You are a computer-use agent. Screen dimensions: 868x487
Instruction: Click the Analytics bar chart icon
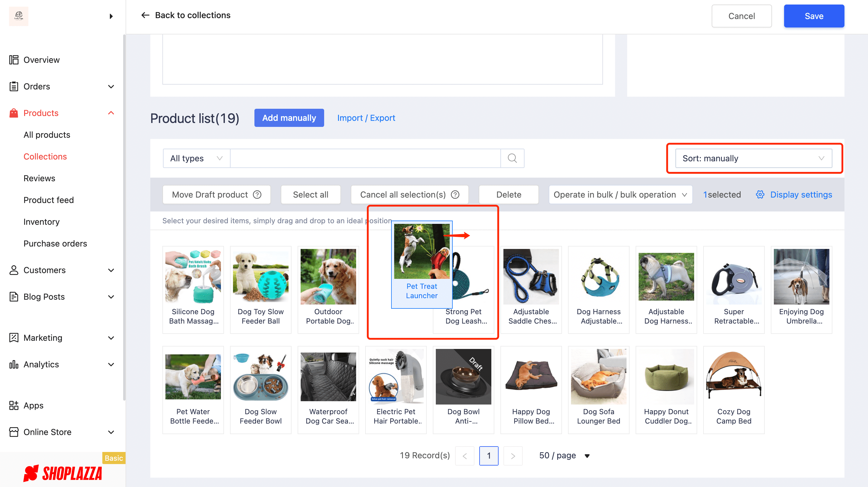14,365
